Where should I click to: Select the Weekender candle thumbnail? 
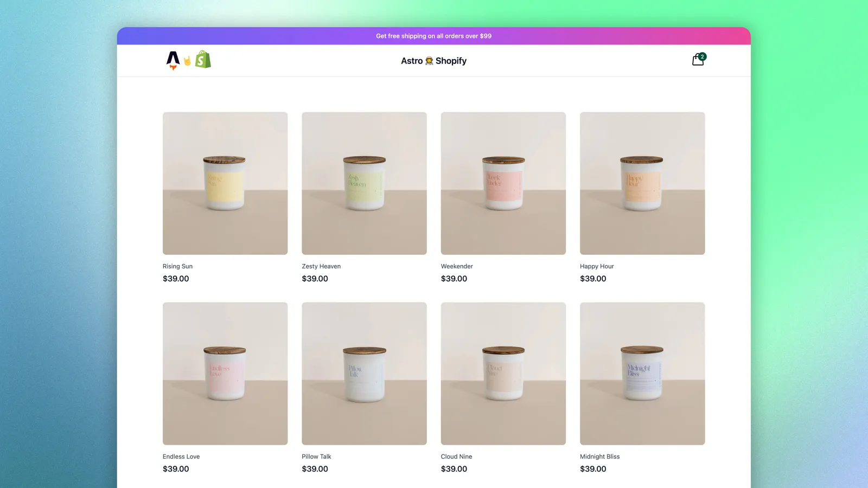click(503, 183)
